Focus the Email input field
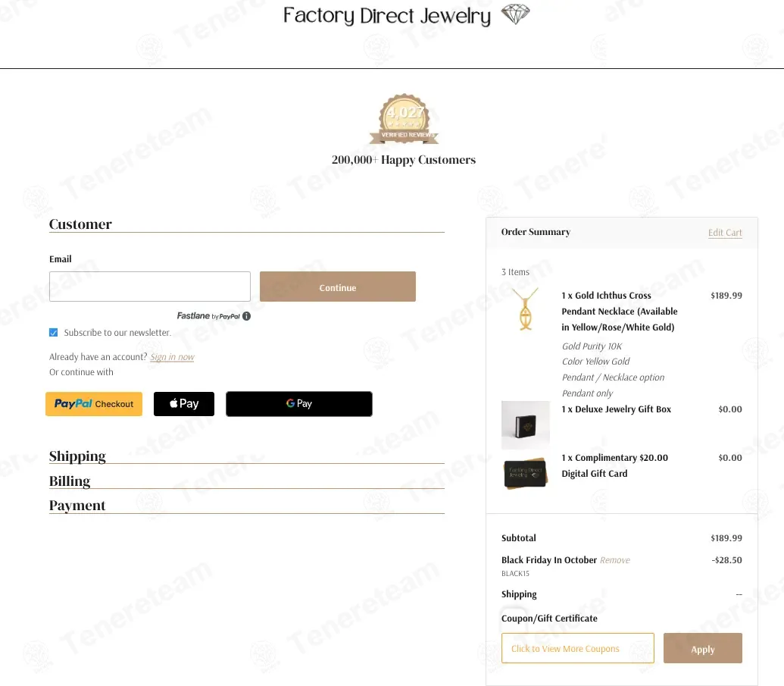The width and height of the screenshot is (784, 686). click(150, 287)
